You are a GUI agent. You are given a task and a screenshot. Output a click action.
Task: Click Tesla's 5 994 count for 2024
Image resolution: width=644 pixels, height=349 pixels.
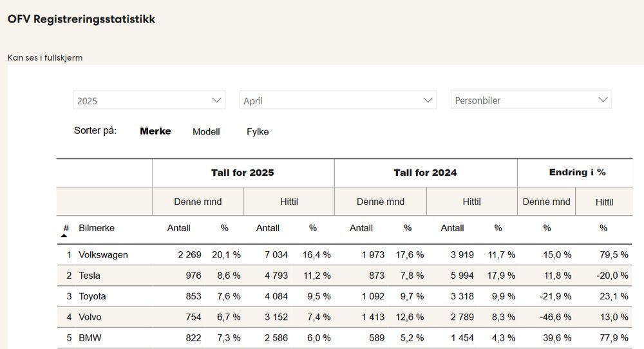(462, 276)
